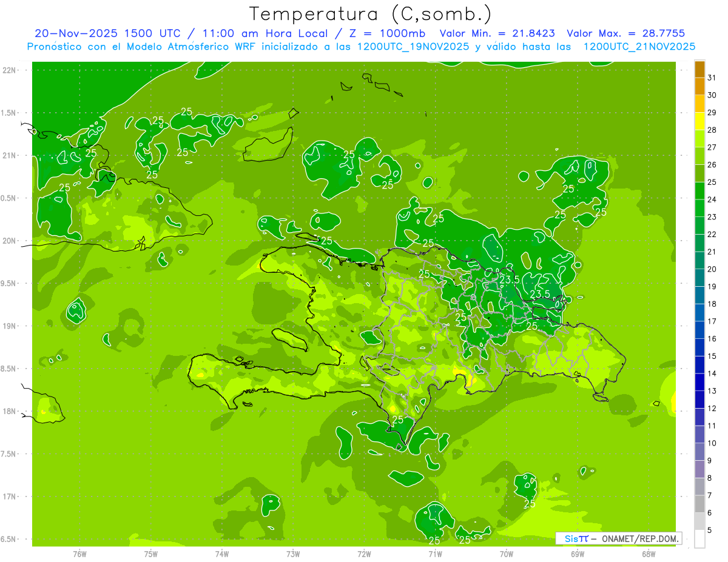This screenshot has width=728, height=562.
Task: Click the valid-until time "1200UTC_21NOV2025"
Action: click(x=639, y=46)
